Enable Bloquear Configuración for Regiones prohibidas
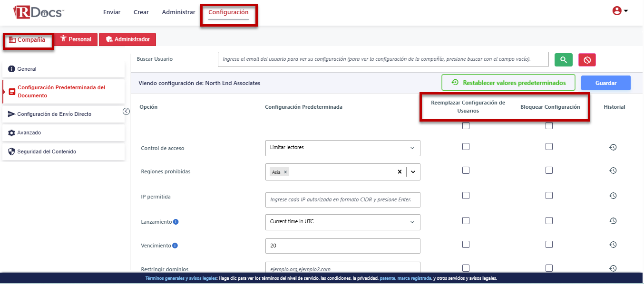This screenshot has width=644, height=284. click(549, 170)
